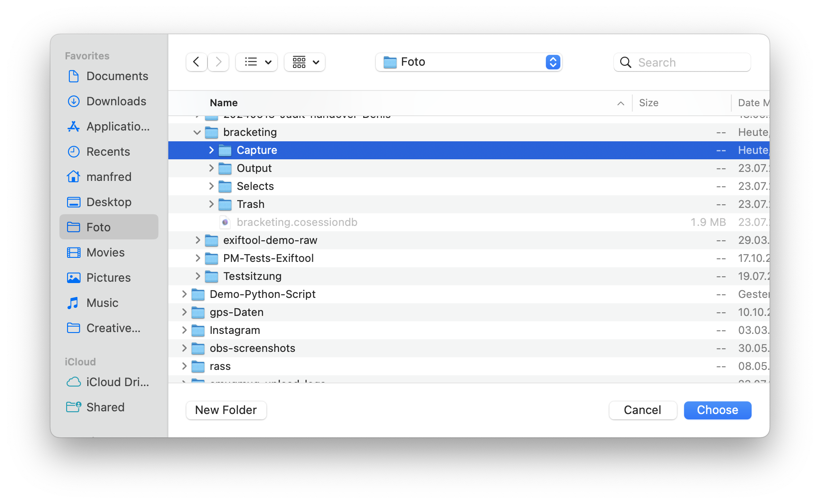Open Creative Cloud folder in sidebar
820x504 pixels.
[x=108, y=328]
